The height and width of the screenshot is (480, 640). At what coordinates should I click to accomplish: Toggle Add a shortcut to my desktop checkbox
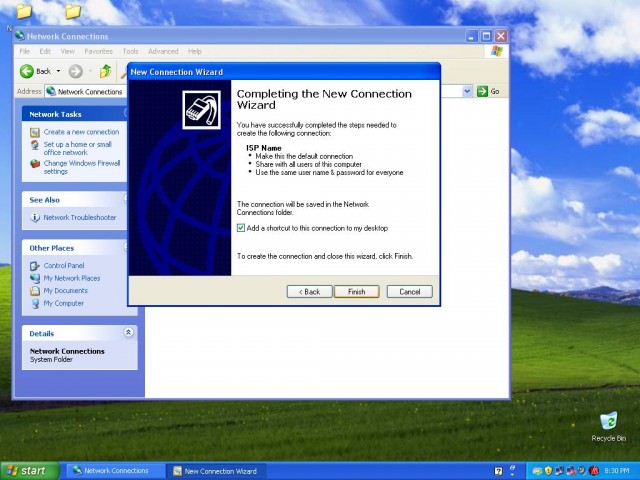coord(241,228)
